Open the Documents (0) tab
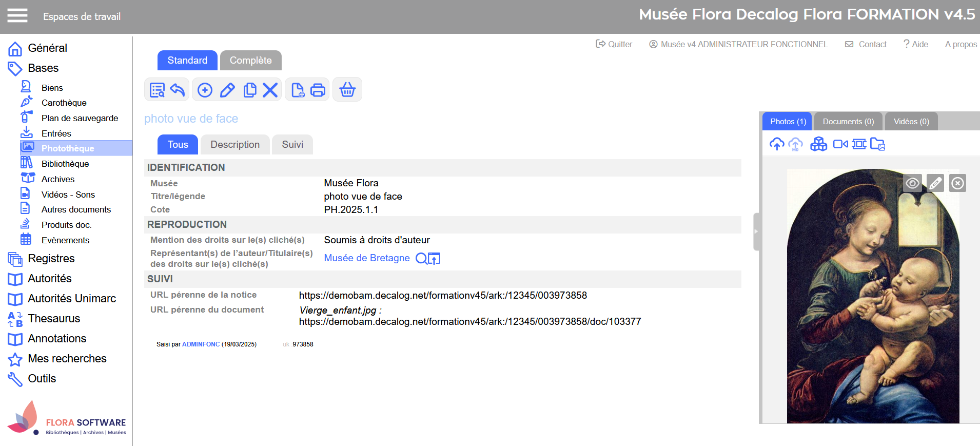 (848, 122)
